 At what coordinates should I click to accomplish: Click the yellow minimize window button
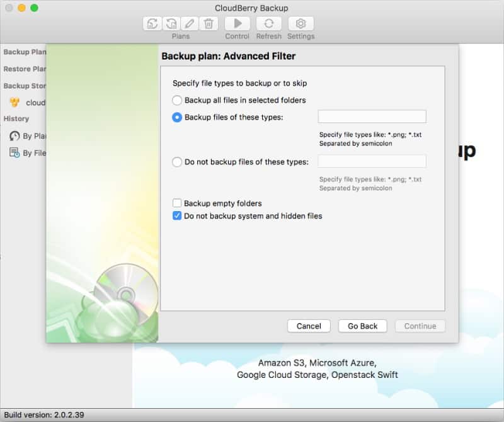tap(21, 8)
